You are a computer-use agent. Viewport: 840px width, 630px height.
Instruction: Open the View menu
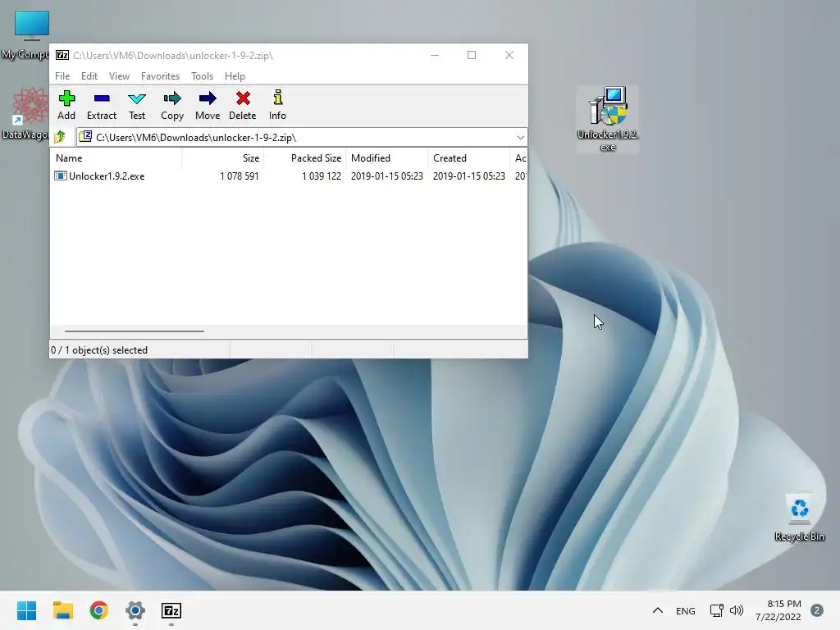[119, 76]
